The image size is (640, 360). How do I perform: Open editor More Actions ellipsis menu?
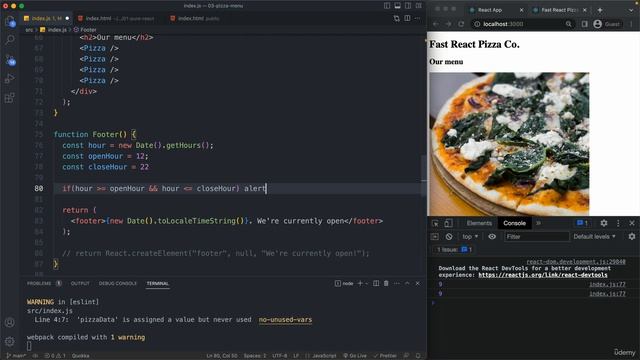(x=417, y=18)
